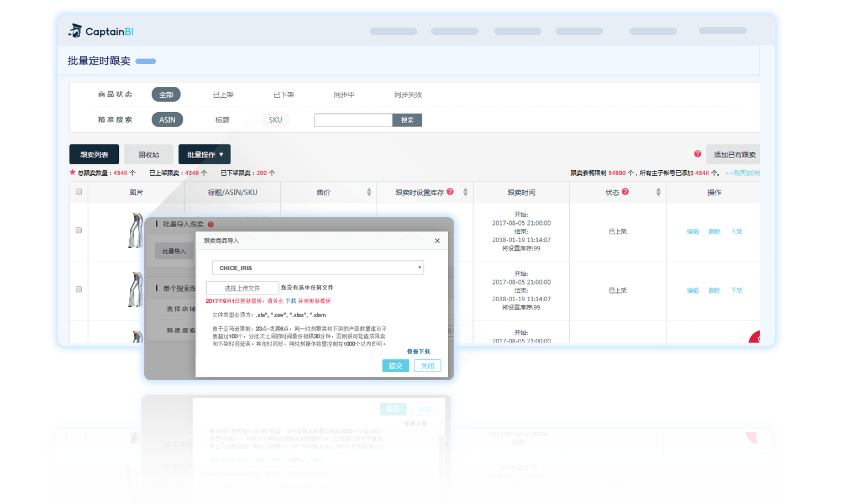Click 编辑 in first product row

point(692,232)
